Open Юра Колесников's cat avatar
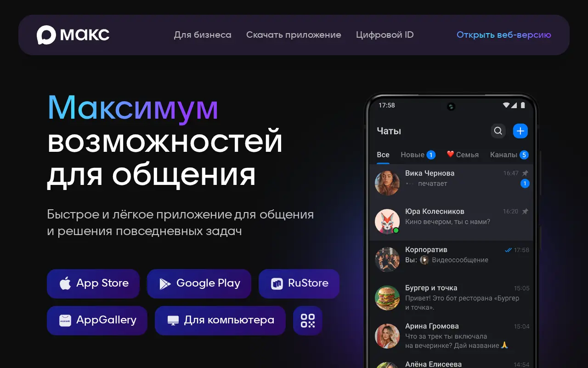588x368 pixels. pos(387,221)
